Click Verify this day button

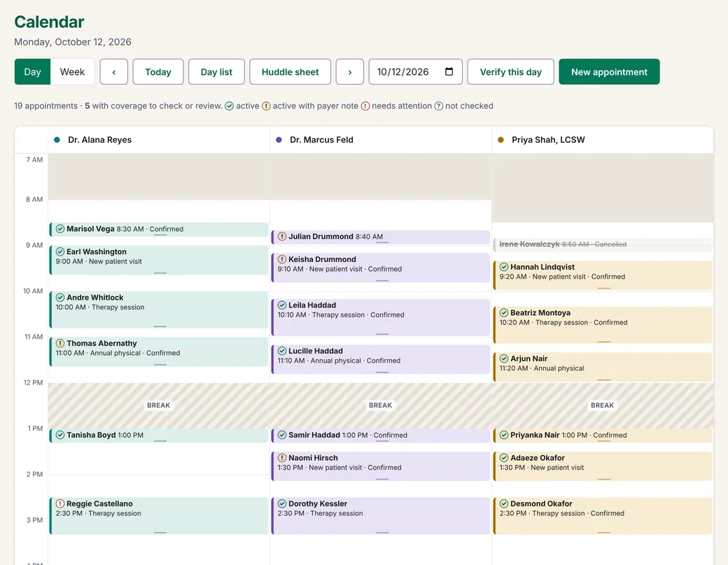click(x=511, y=72)
